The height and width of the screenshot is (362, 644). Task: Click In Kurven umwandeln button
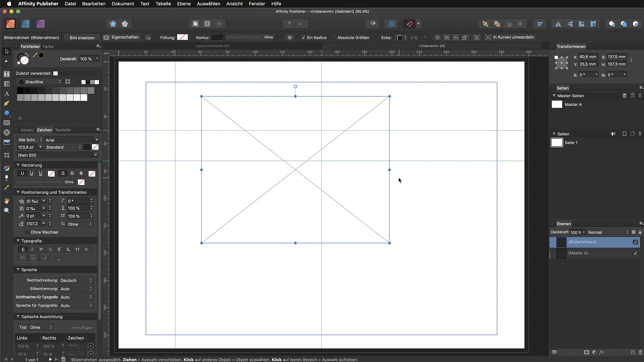[510, 37]
